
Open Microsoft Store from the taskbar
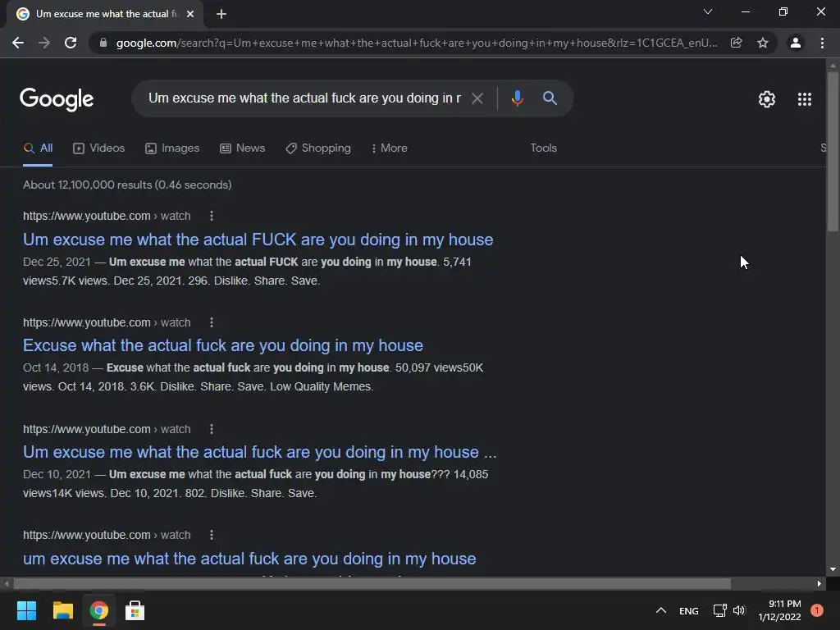tap(135, 610)
